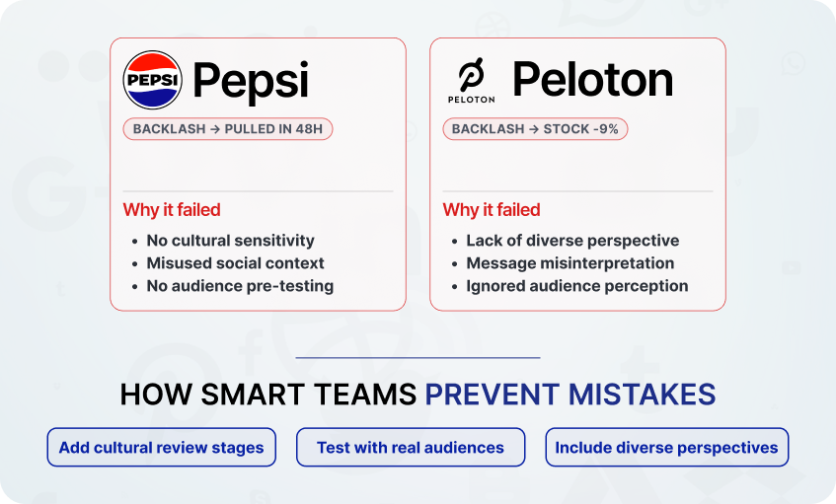
Task: Select "Message misinterpretation" bullet point
Action: point(570,263)
